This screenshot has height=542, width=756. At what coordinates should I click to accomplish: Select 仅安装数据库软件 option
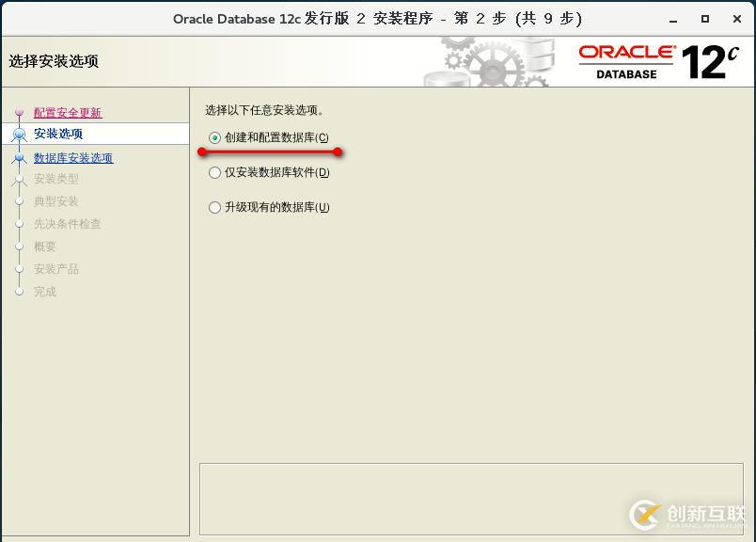tap(215, 174)
